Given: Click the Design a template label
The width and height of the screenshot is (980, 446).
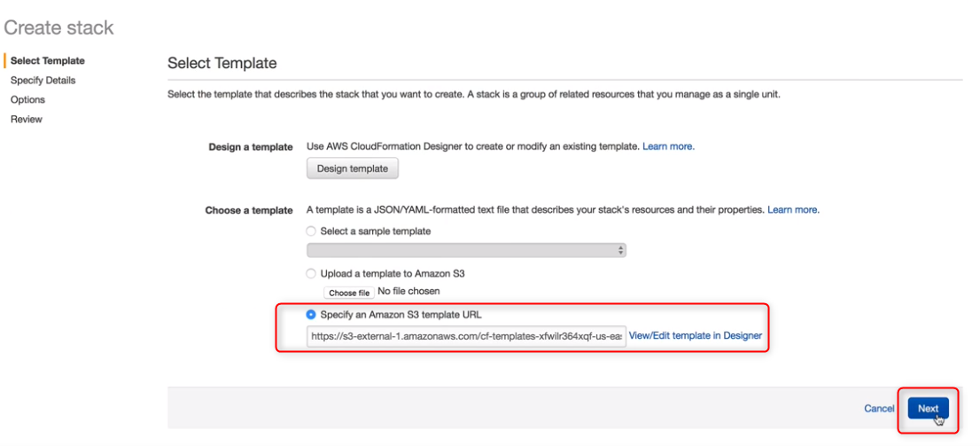Looking at the screenshot, I should pos(251,147).
